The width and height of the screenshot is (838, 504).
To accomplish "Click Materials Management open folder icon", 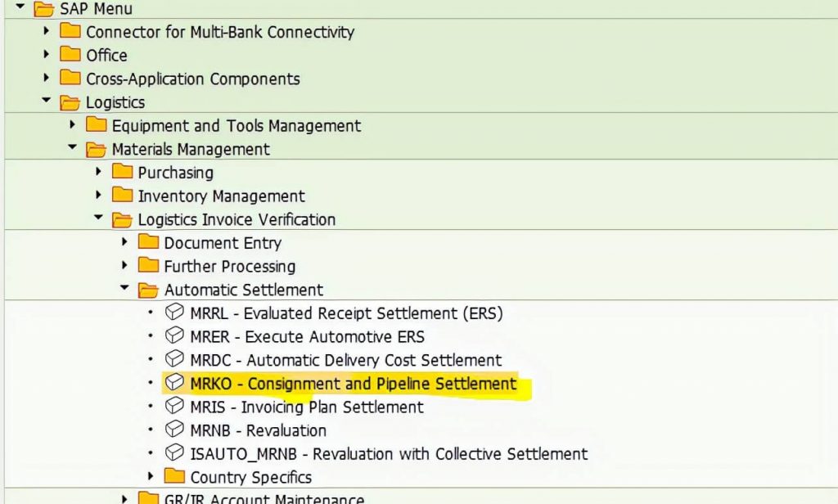I will coord(97,149).
